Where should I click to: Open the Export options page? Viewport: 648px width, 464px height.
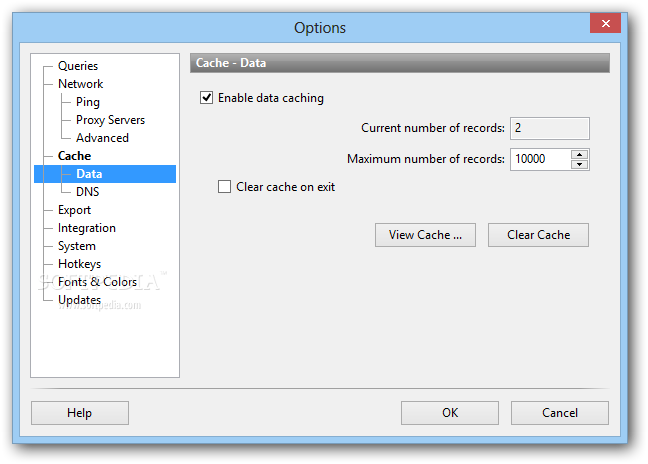pos(74,210)
